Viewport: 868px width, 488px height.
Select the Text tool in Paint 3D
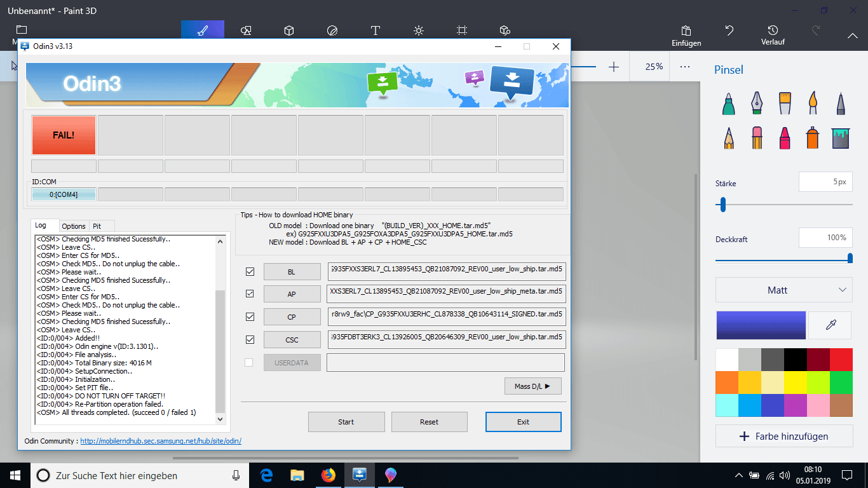pyautogui.click(x=376, y=30)
